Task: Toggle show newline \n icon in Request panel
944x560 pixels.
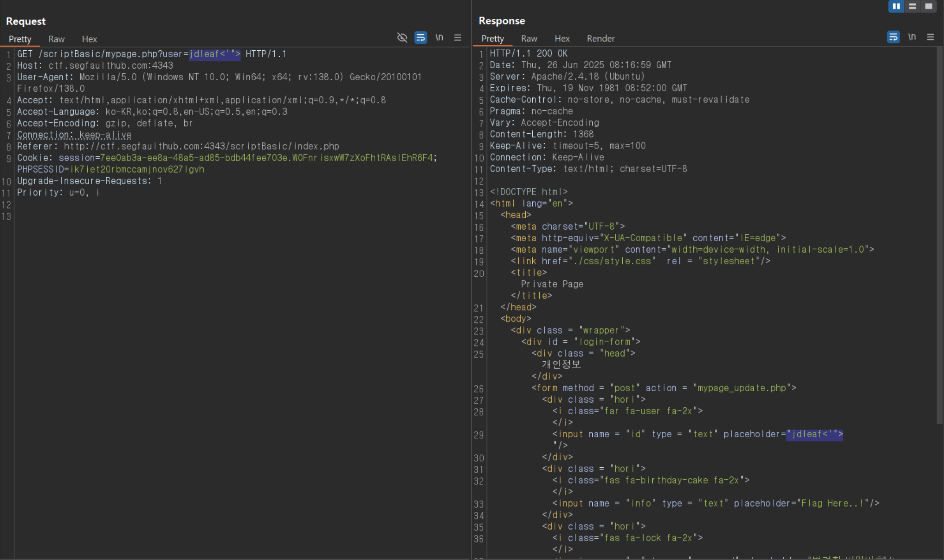Action: click(x=439, y=37)
